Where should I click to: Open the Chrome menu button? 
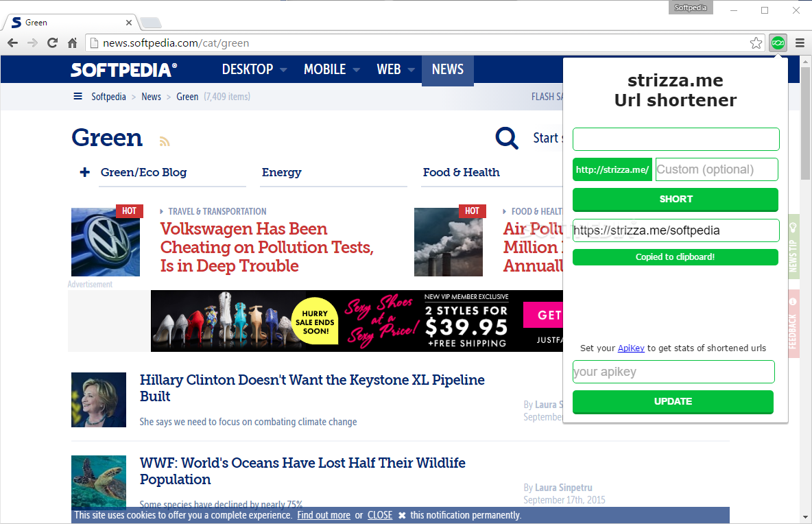[x=800, y=43]
